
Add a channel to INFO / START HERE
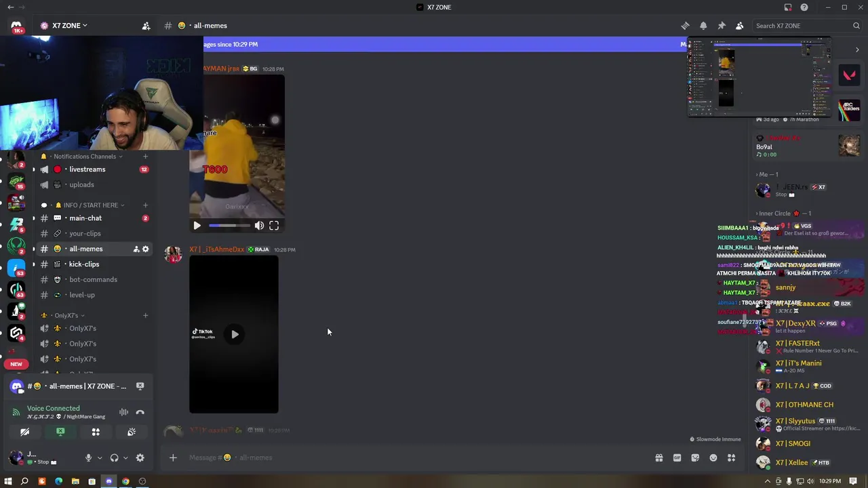(x=145, y=205)
